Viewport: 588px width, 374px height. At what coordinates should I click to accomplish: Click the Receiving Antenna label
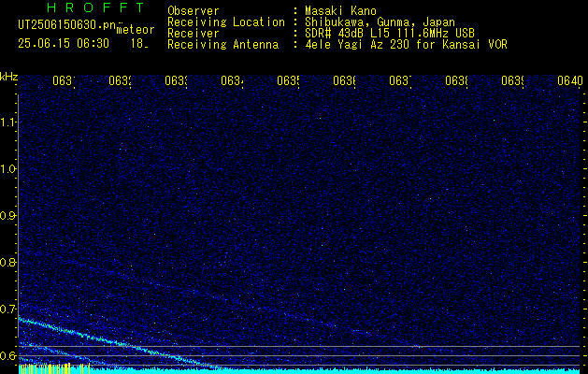(x=222, y=45)
